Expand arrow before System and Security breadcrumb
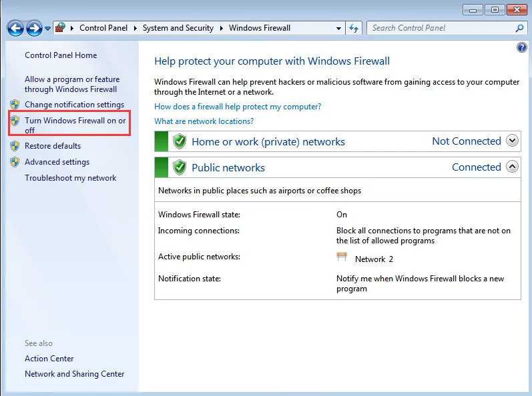The height and width of the screenshot is (396, 532). click(x=136, y=28)
